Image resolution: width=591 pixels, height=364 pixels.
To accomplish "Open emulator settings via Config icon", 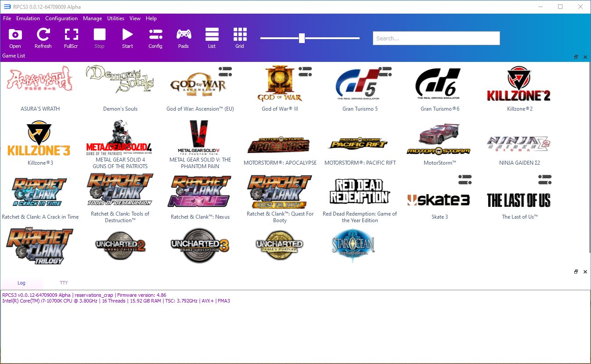I will 155,37.
